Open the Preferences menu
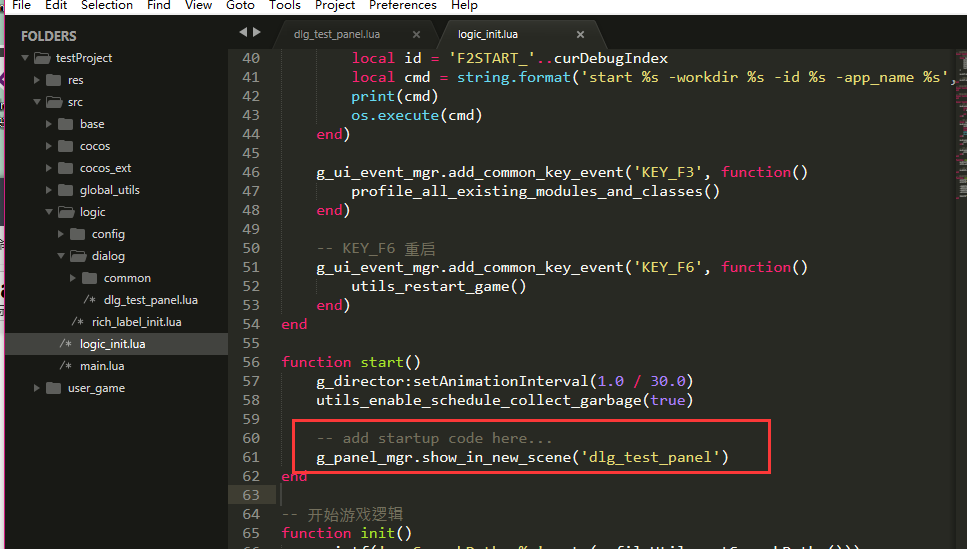 pyautogui.click(x=403, y=5)
